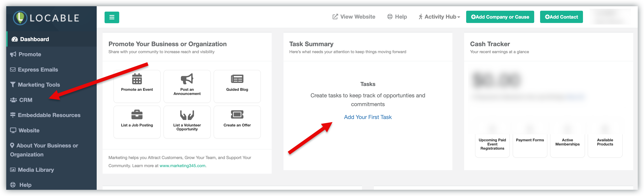Click the Add Your First Task link
This screenshot has height=196, width=644.
click(367, 117)
